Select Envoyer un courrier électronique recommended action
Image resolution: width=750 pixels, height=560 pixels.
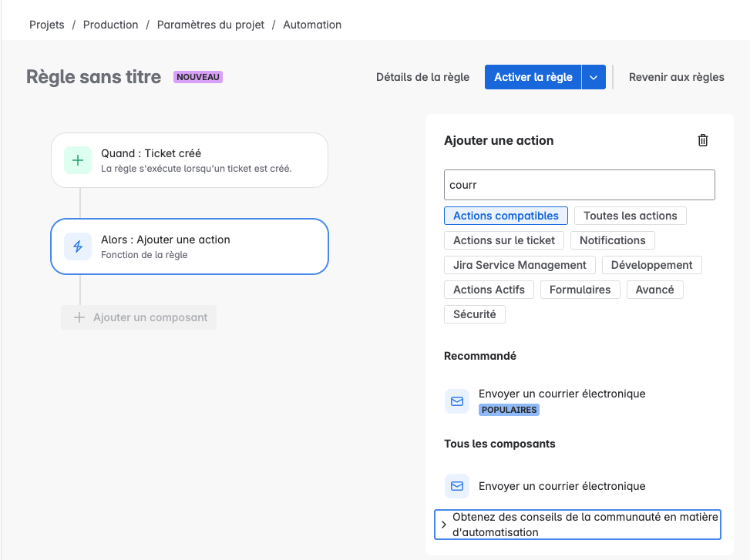pyautogui.click(x=561, y=394)
